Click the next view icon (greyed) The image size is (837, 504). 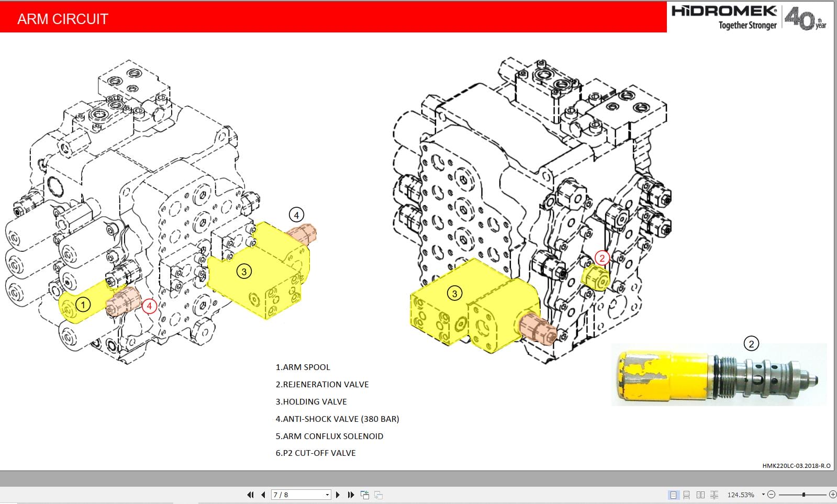[x=378, y=495]
